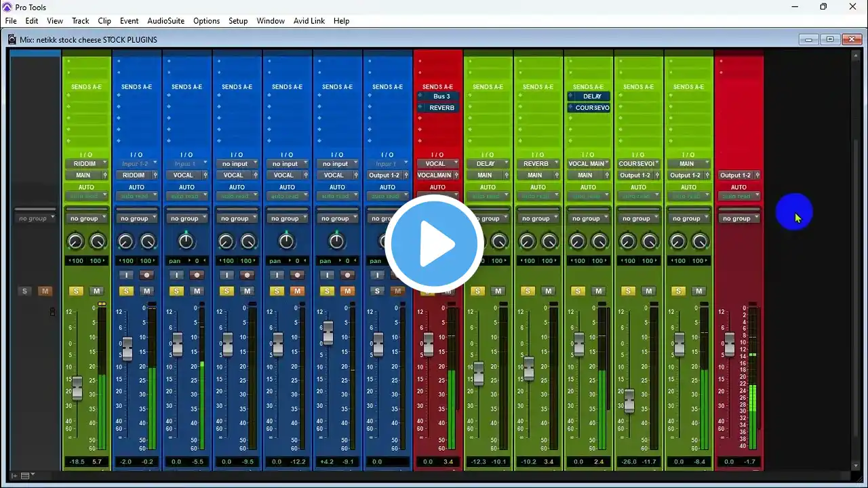This screenshot has height=488, width=868.
Task: Solo the green RIDDIM-input track
Action: 76,291
